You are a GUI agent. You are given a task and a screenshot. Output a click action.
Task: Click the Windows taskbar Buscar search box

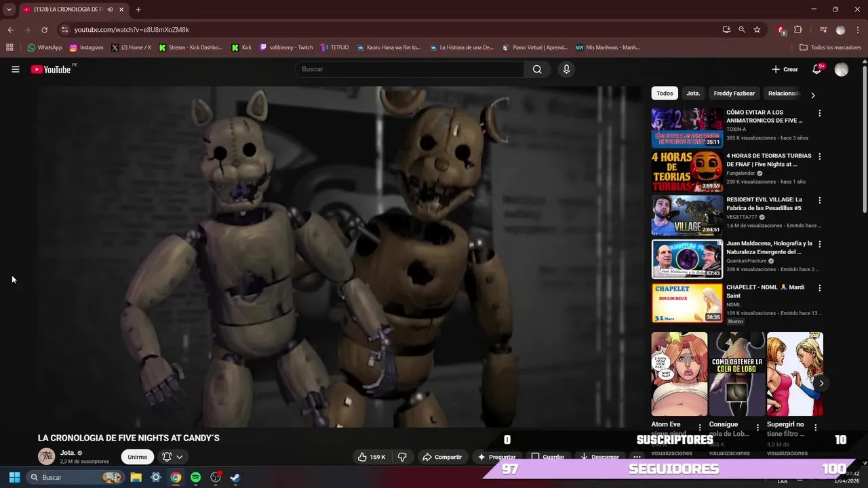tap(75, 477)
